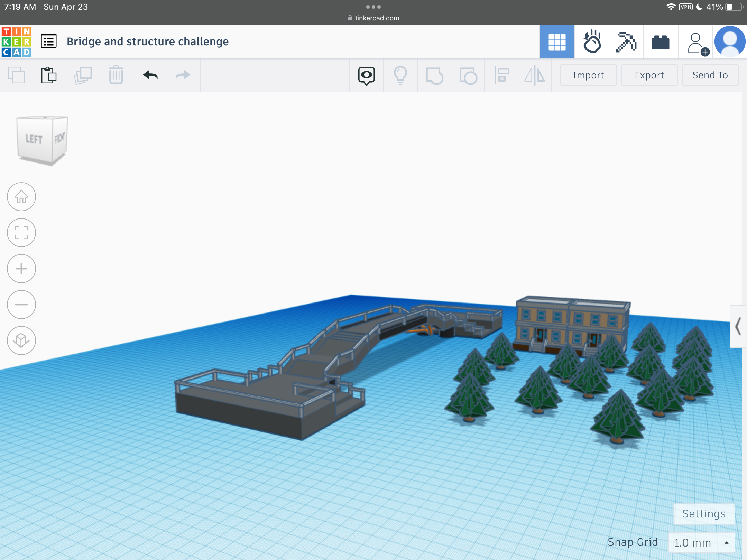Tap the tinkercad.com address bar
747x560 pixels.
(373, 18)
